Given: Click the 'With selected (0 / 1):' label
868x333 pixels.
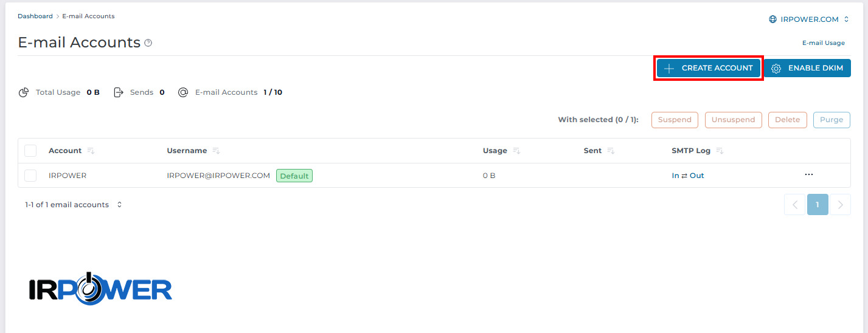Looking at the screenshot, I should (599, 120).
